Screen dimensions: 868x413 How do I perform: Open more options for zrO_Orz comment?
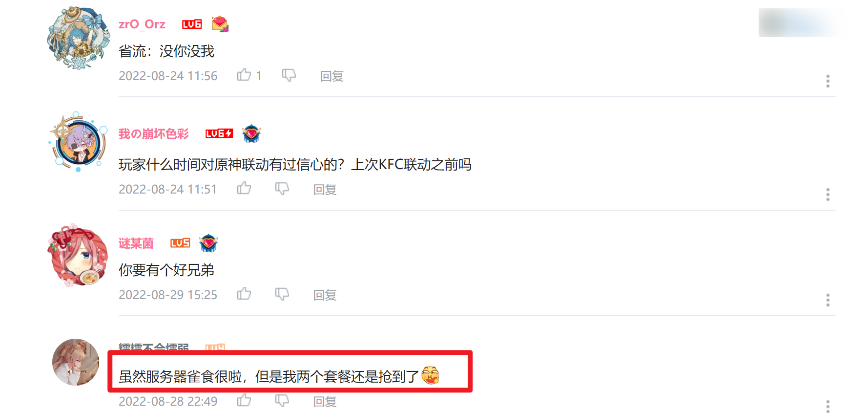tap(827, 81)
